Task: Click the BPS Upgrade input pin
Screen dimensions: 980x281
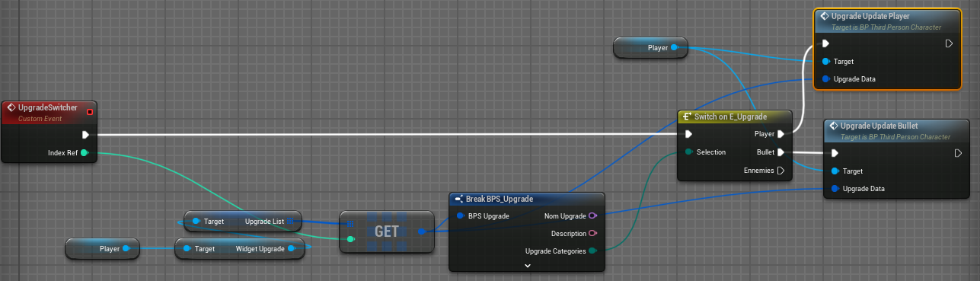Action: point(461,216)
